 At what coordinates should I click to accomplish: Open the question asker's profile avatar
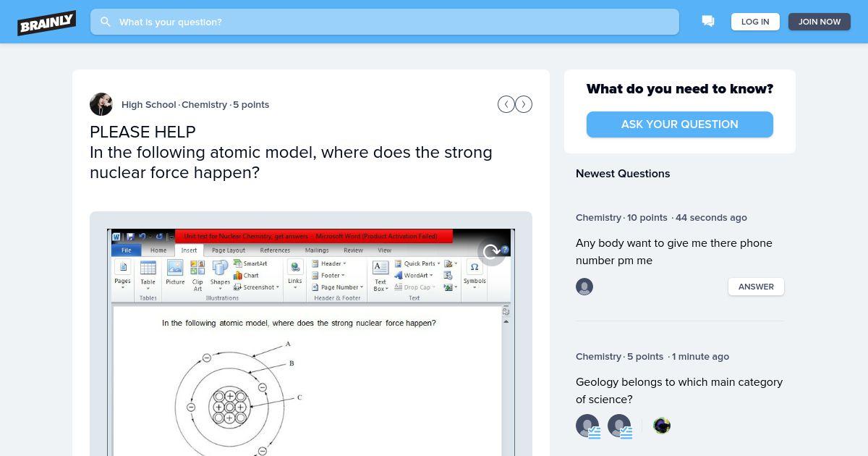(x=101, y=104)
